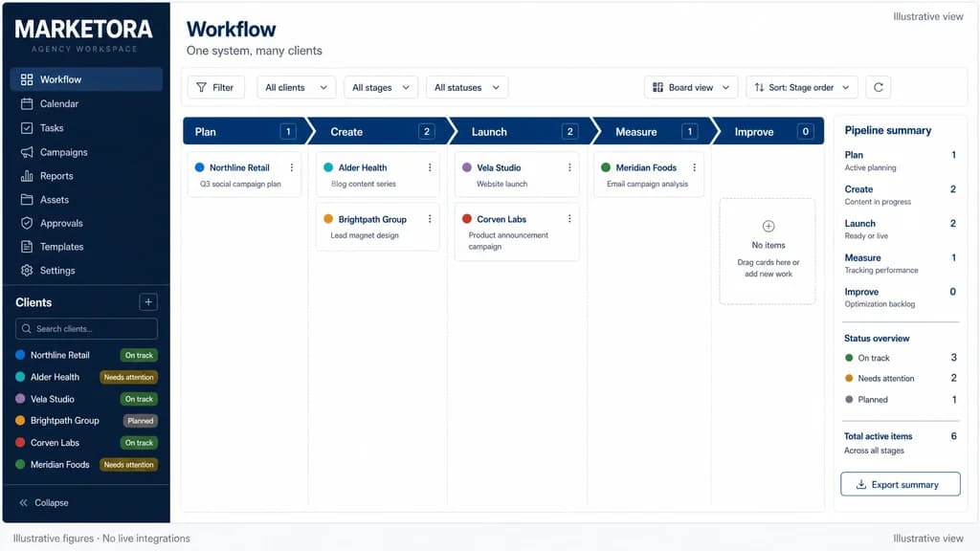Viewport: 980px width, 551px height.
Task: Click Alder Health Needs attention badge
Action: [x=129, y=377]
